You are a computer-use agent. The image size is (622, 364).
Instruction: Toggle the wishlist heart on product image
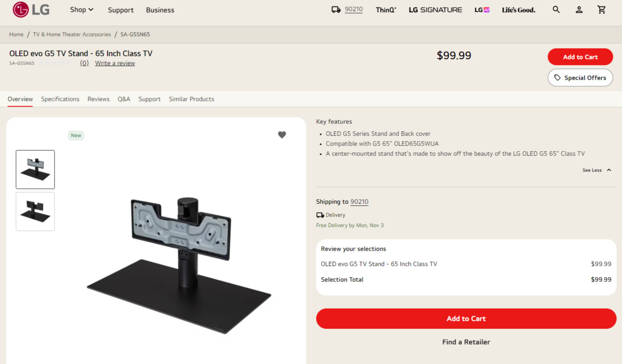coord(282,135)
